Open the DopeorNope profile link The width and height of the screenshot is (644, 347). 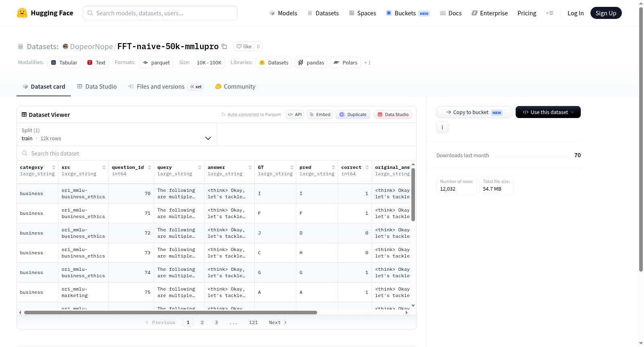(x=91, y=46)
